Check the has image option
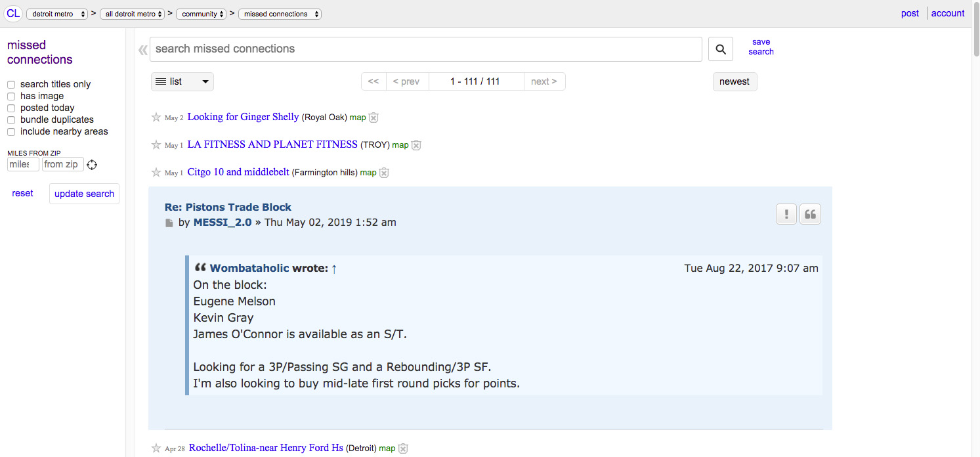This screenshot has height=457, width=980. click(11, 97)
